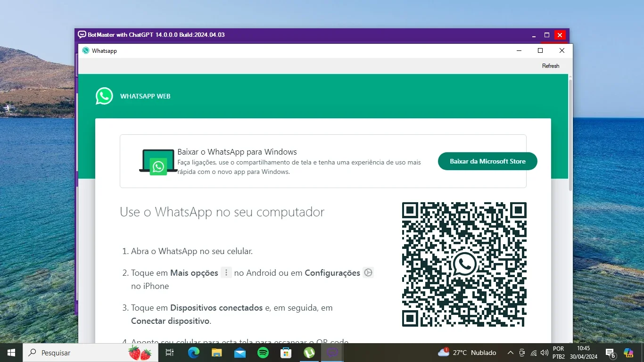Click the bold text Dispositivos conectados
The height and width of the screenshot is (362, 644).
pyautogui.click(x=216, y=308)
